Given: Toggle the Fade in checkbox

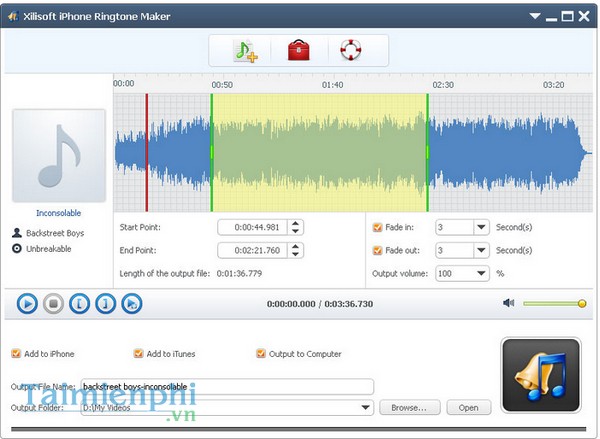Looking at the screenshot, I should [377, 227].
